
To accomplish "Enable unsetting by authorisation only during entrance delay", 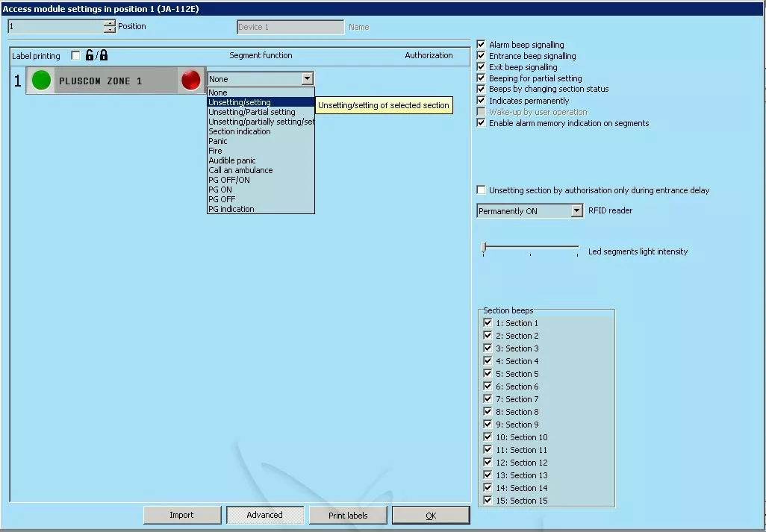I will [482, 190].
